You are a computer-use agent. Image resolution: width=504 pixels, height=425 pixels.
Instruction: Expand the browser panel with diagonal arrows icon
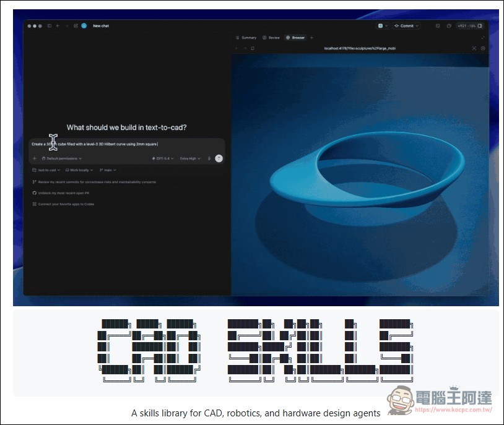tap(483, 38)
